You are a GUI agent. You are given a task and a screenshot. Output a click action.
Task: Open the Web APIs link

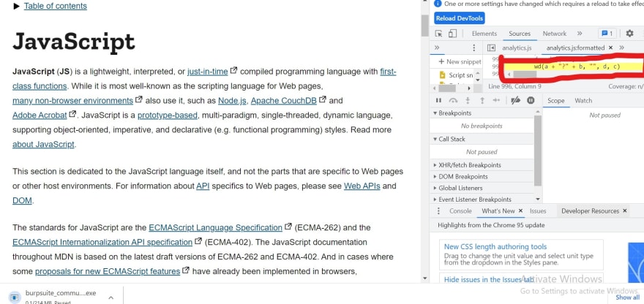362,186
